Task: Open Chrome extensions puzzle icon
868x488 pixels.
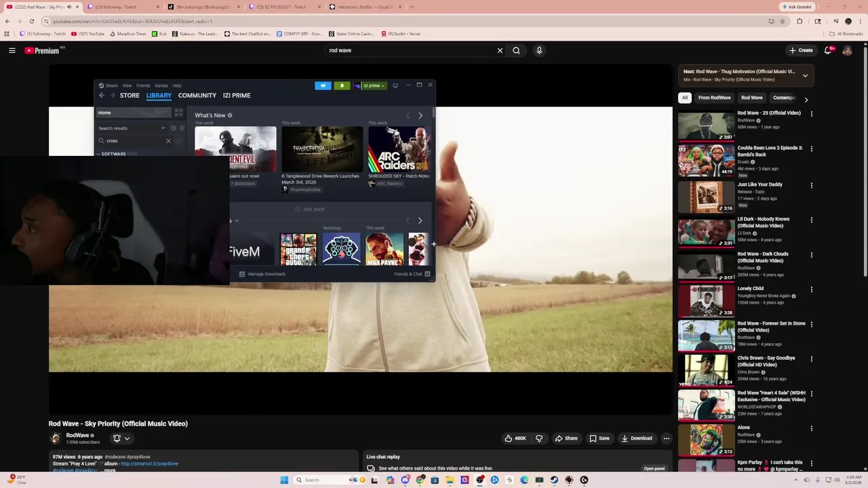Action: 800,21
